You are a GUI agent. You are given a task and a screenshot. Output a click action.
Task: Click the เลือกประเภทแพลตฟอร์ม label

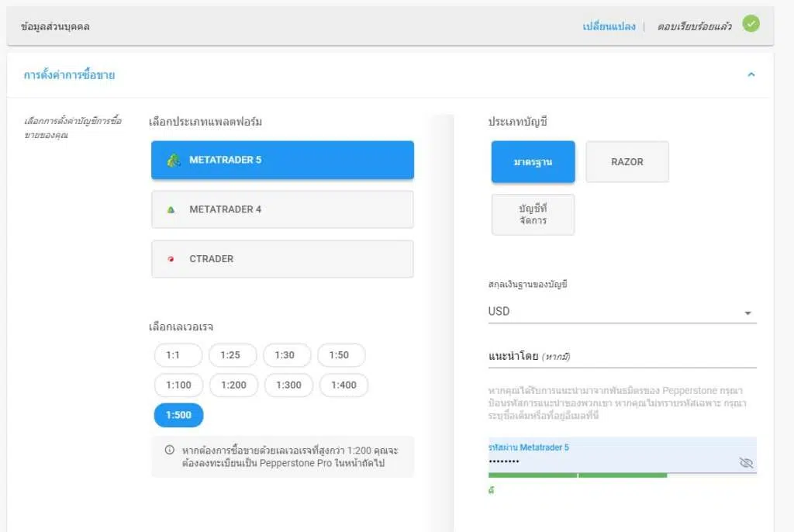coord(205,122)
